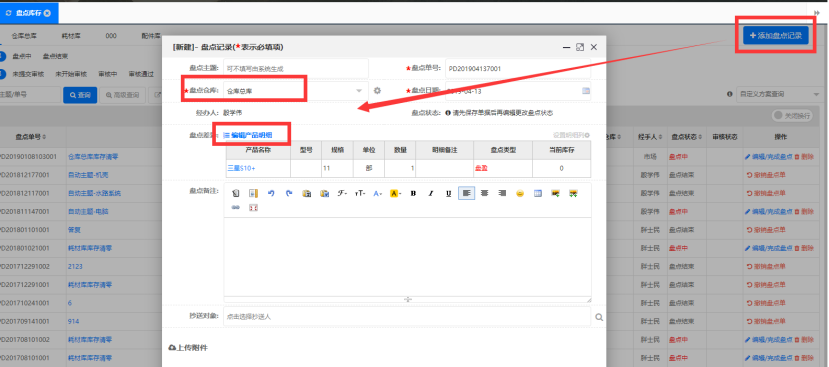The height and width of the screenshot is (367, 829).
Task: Filter by 审核中 audit status
Action: 108,75
